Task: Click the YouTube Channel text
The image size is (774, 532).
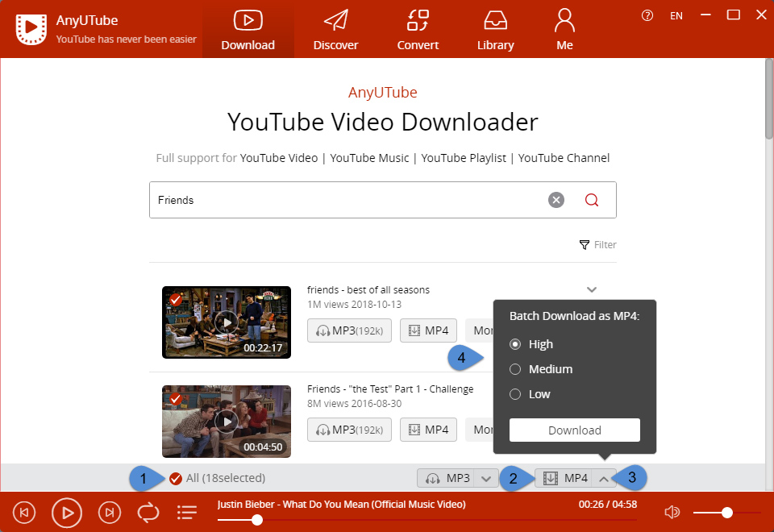Action: (x=564, y=158)
